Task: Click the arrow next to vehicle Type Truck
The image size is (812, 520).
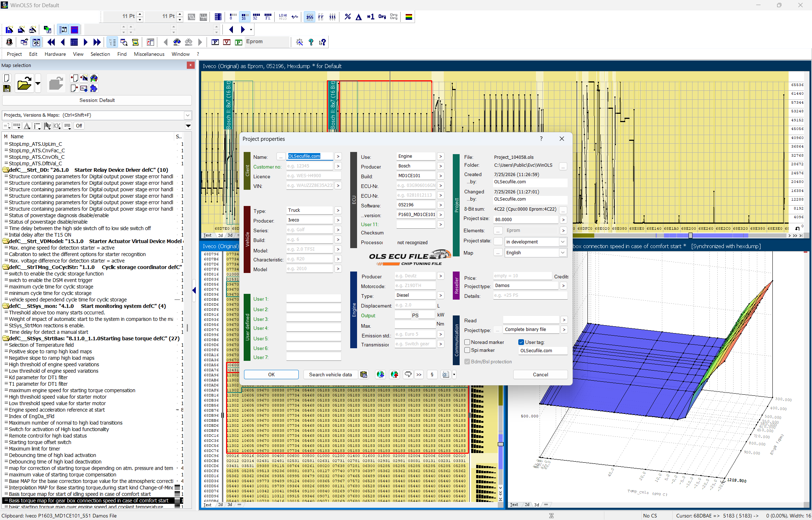Action: pos(338,210)
